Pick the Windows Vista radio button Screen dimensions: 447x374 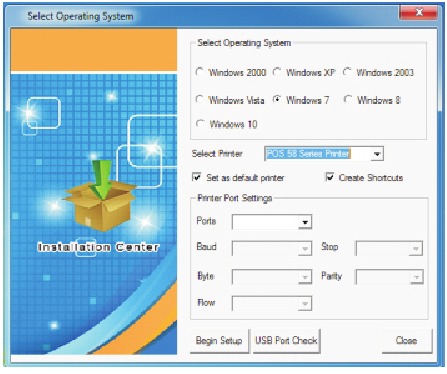[x=199, y=100]
